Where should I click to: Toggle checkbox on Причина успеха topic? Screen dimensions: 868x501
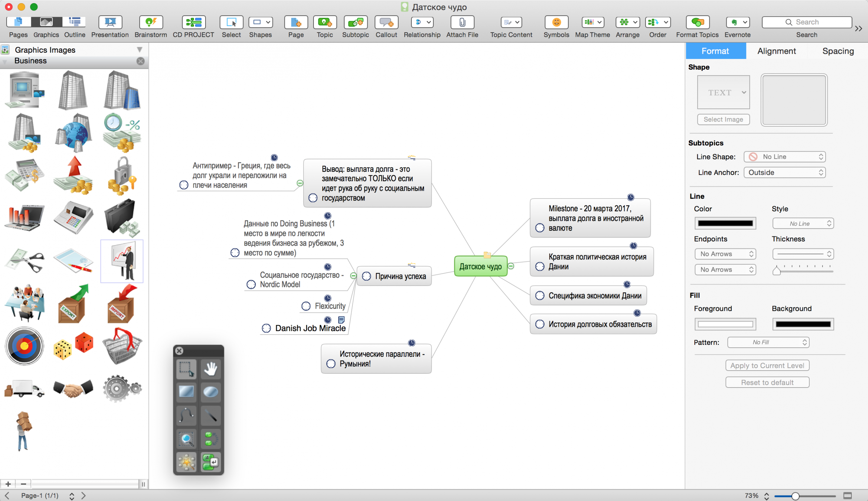366,276
